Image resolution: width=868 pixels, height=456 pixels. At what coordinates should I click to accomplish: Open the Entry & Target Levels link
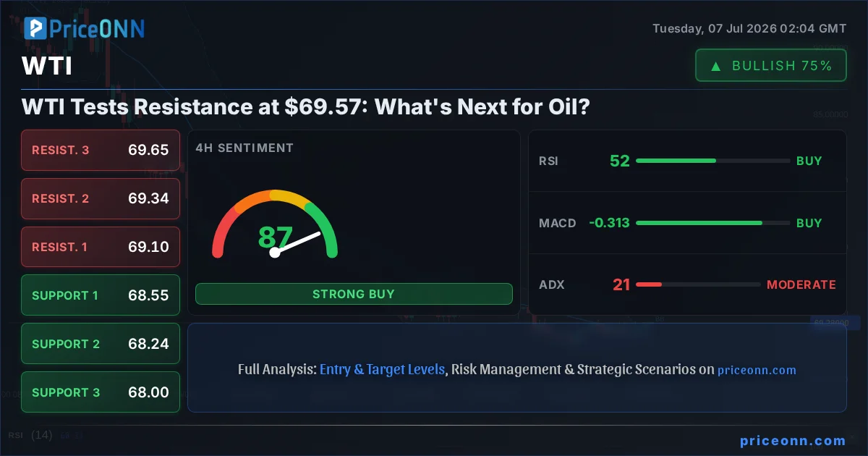382,369
